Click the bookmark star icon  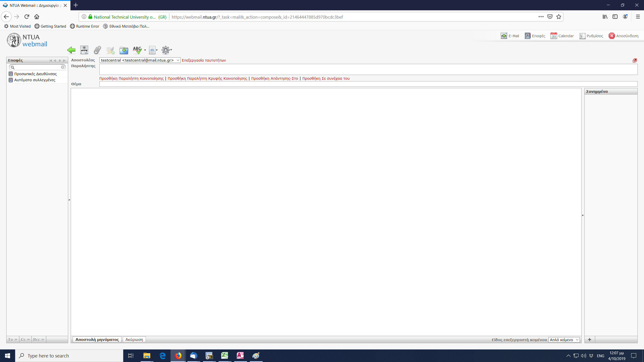pyautogui.click(x=559, y=17)
